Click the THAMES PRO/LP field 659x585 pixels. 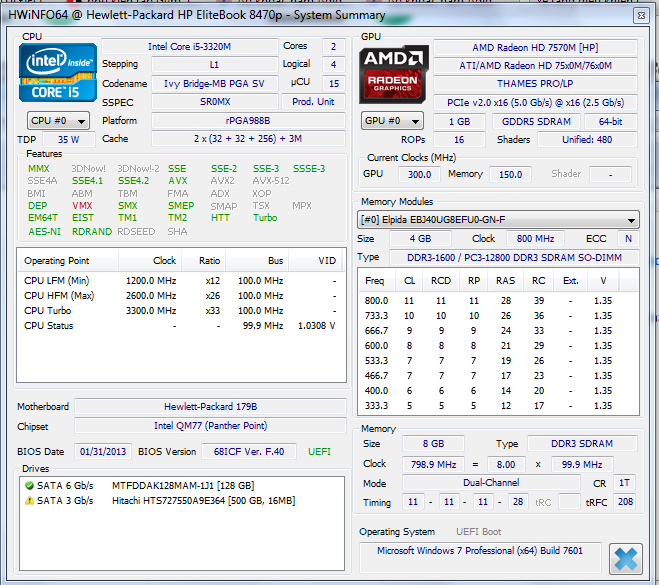[535, 84]
